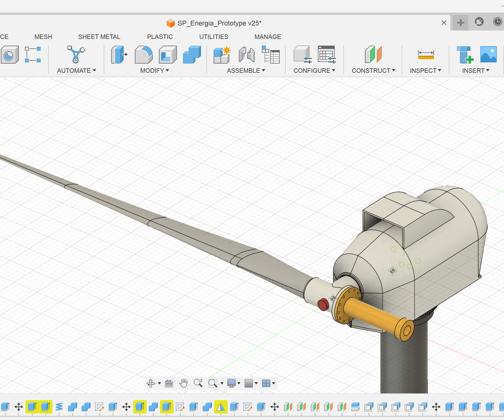Open the UTILITIES ribbon tab
504x420 pixels.
click(214, 37)
